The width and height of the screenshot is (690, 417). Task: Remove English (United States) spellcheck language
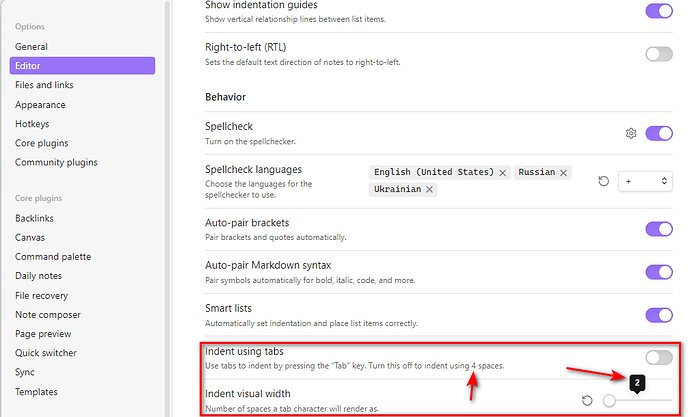(x=502, y=173)
